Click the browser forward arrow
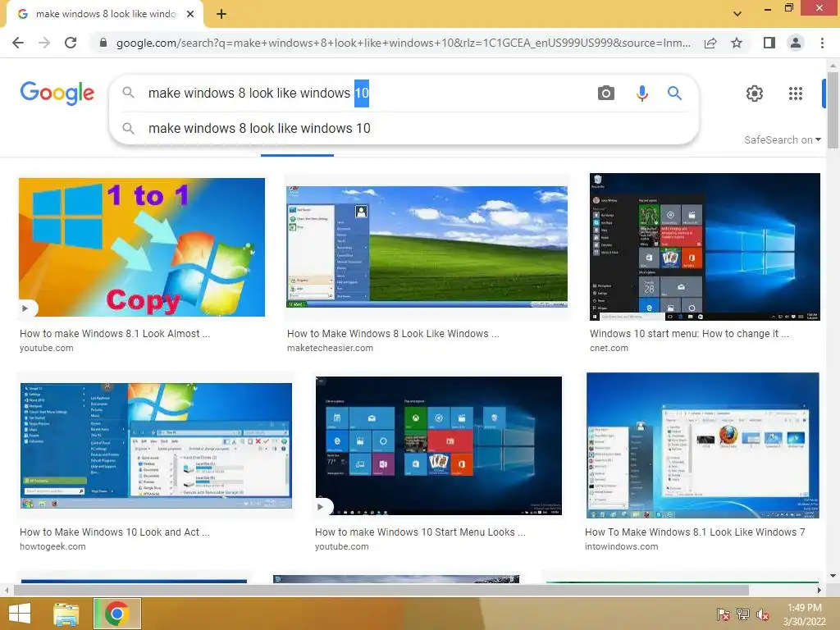Image resolution: width=840 pixels, height=630 pixels. point(44,43)
